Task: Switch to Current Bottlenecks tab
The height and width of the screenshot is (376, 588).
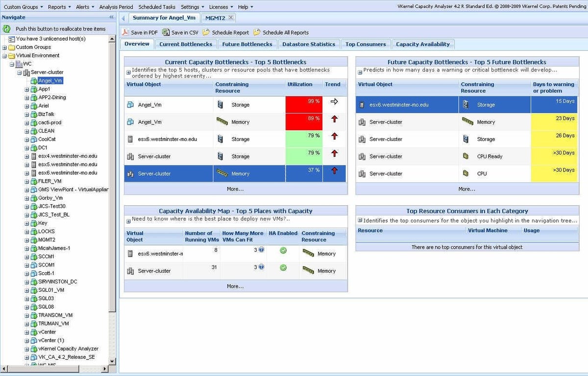Action: coord(186,44)
